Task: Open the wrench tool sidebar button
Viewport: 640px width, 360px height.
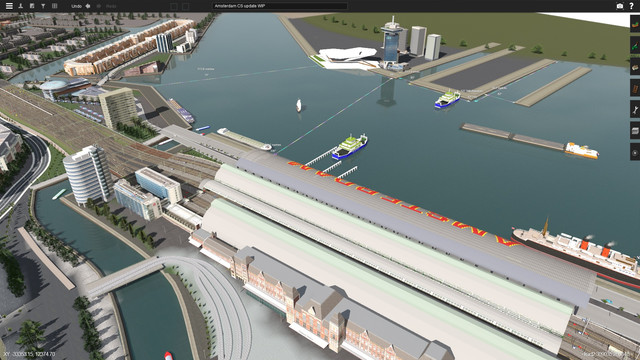Action: click(635, 109)
